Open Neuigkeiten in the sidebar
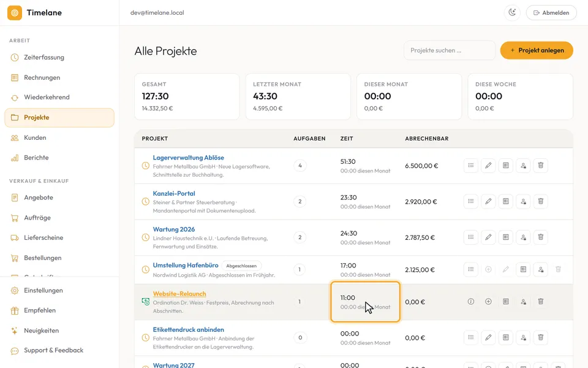Image resolution: width=588 pixels, height=368 pixels. pyautogui.click(x=59, y=331)
